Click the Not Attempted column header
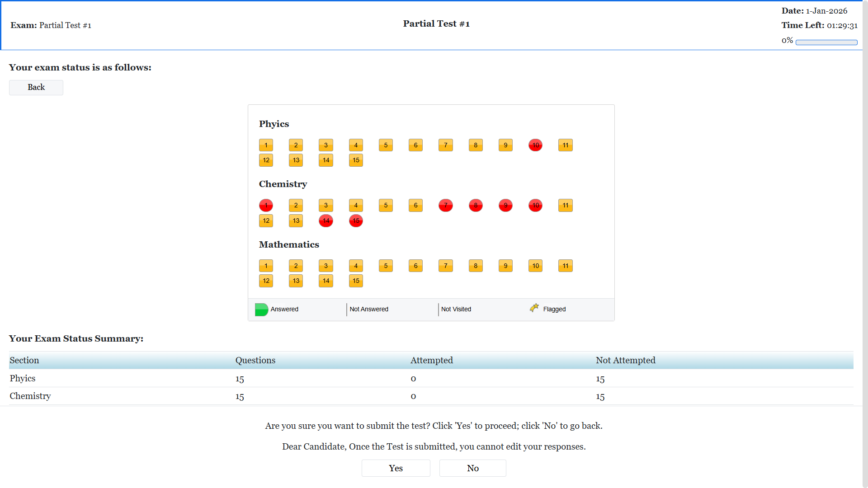 click(625, 360)
